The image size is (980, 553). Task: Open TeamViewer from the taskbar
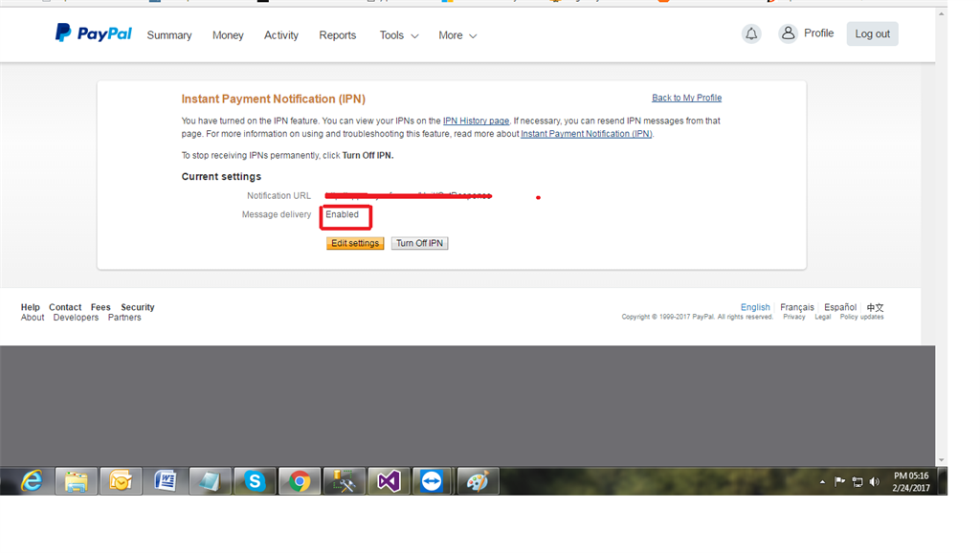(x=432, y=481)
